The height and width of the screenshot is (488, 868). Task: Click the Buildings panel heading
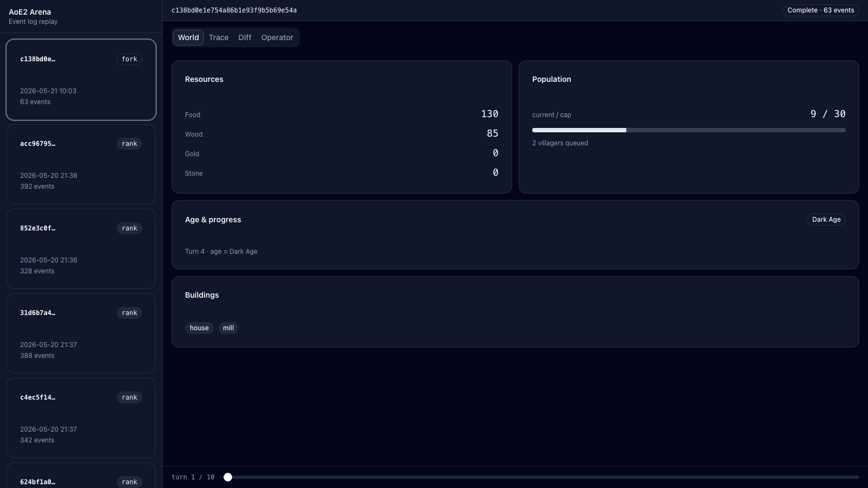pyautogui.click(x=202, y=295)
